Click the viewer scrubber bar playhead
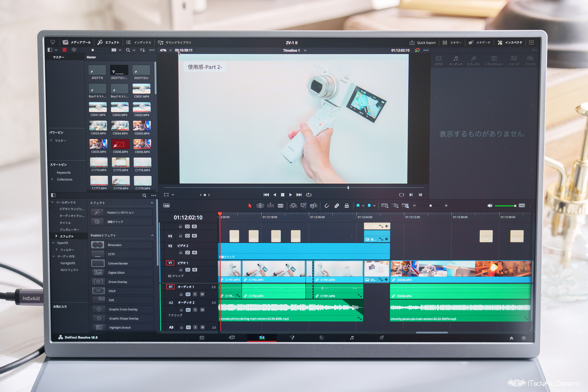588x392 pixels. coord(348,188)
